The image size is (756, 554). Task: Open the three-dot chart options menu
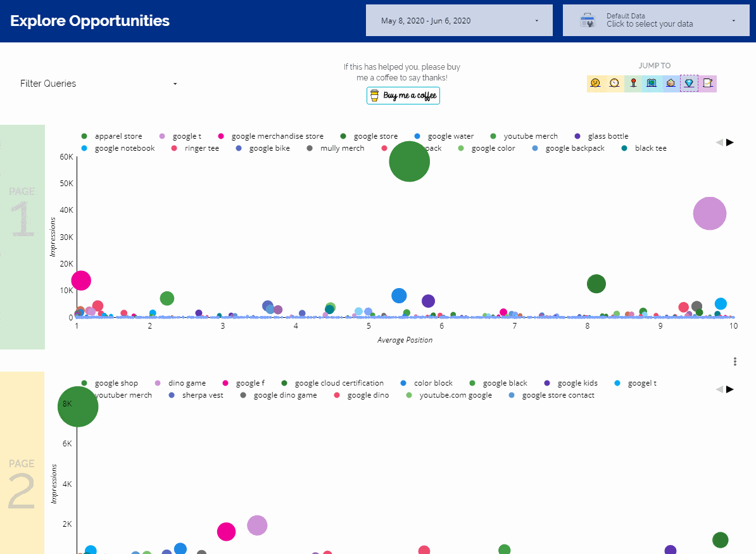(x=734, y=362)
